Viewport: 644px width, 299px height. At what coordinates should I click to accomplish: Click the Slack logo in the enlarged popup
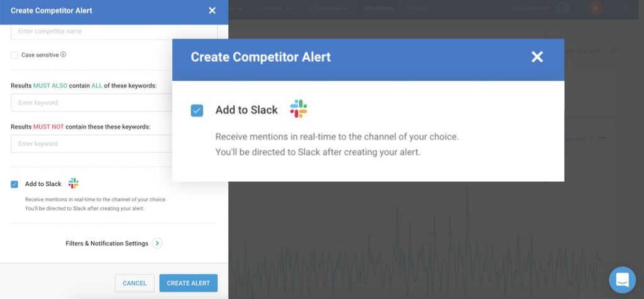pyautogui.click(x=298, y=109)
